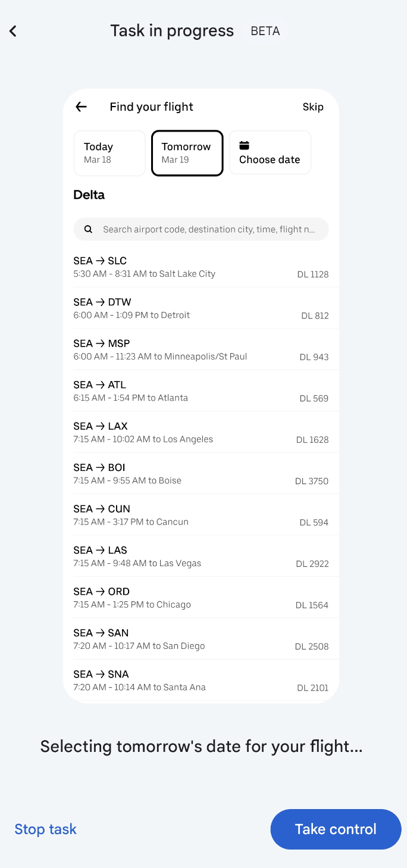Click the magnifying glass search icon
Viewport: 407px width, 868px height.
[88, 229]
